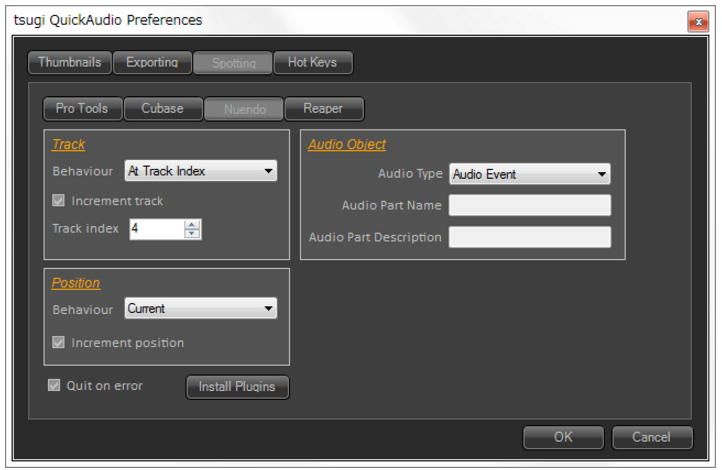Select the Reaper sub-tab

coord(323,109)
